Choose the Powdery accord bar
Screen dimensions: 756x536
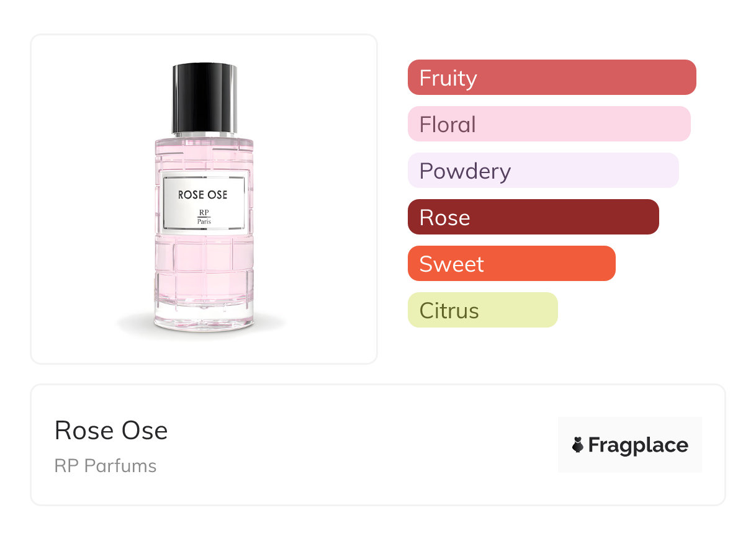tap(542, 171)
